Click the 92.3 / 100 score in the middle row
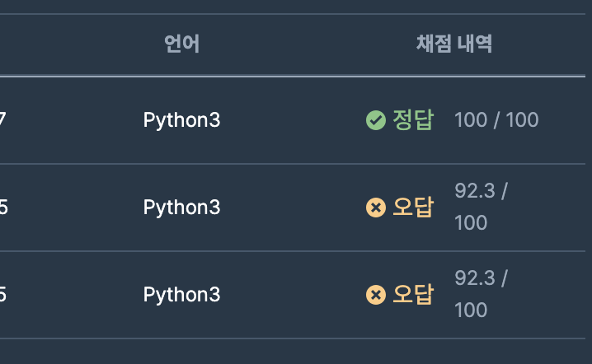 [482, 207]
